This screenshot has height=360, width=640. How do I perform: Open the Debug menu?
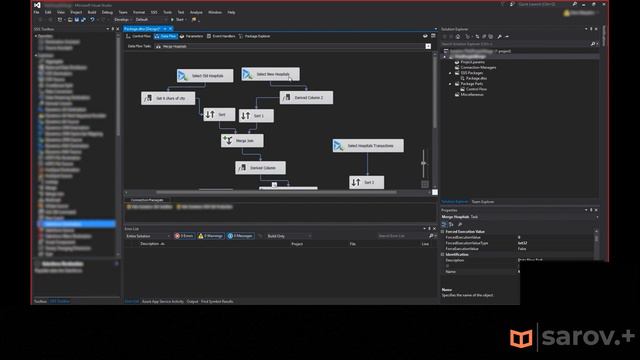point(107,12)
